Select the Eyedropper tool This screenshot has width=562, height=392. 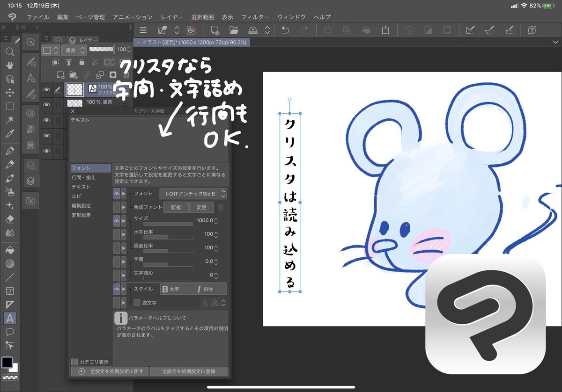(x=9, y=134)
